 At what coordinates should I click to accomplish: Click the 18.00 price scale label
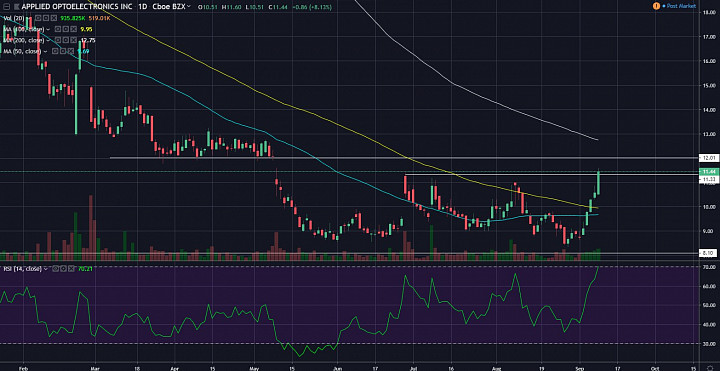point(709,13)
